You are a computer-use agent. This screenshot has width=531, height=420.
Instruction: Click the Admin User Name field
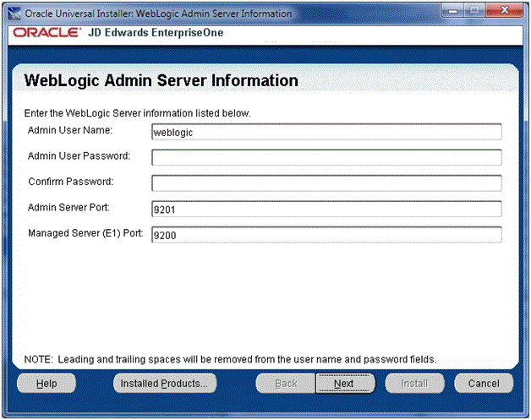click(x=326, y=132)
